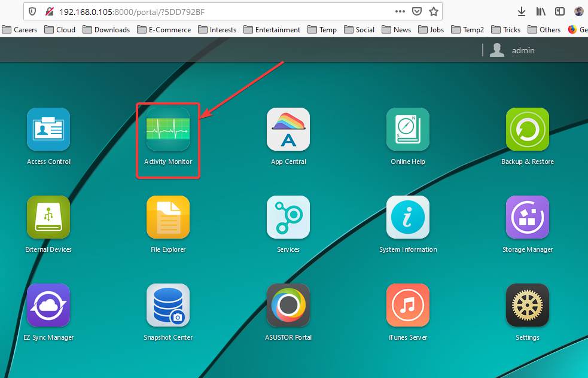588x378 pixels.
Task: Open External Devices
Action: point(48,217)
